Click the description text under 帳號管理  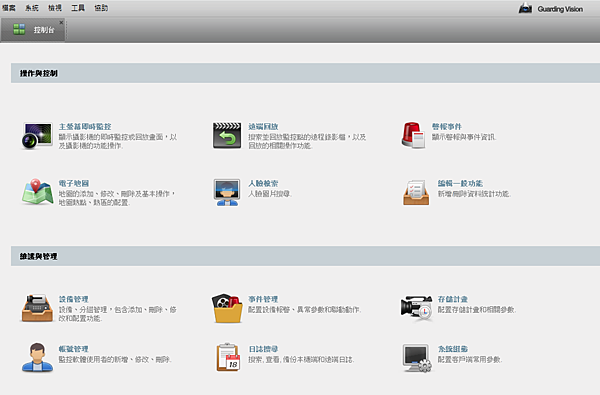pyautogui.click(x=115, y=359)
